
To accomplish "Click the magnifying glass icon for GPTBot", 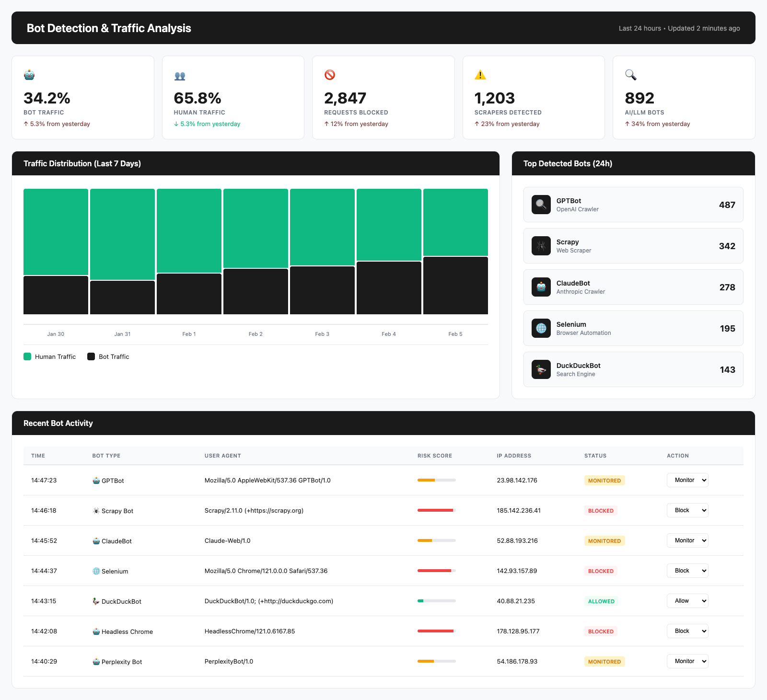I will pos(541,205).
